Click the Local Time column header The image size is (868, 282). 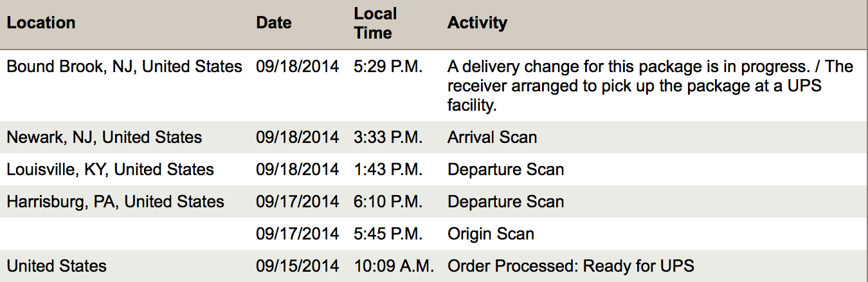[375, 23]
